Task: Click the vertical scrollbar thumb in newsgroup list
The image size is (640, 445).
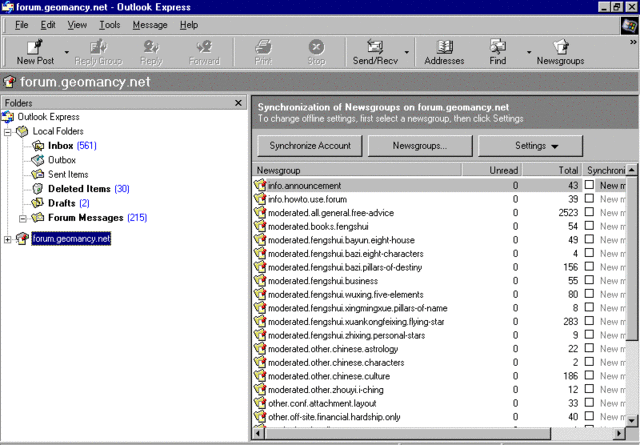Action: click(631, 258)
